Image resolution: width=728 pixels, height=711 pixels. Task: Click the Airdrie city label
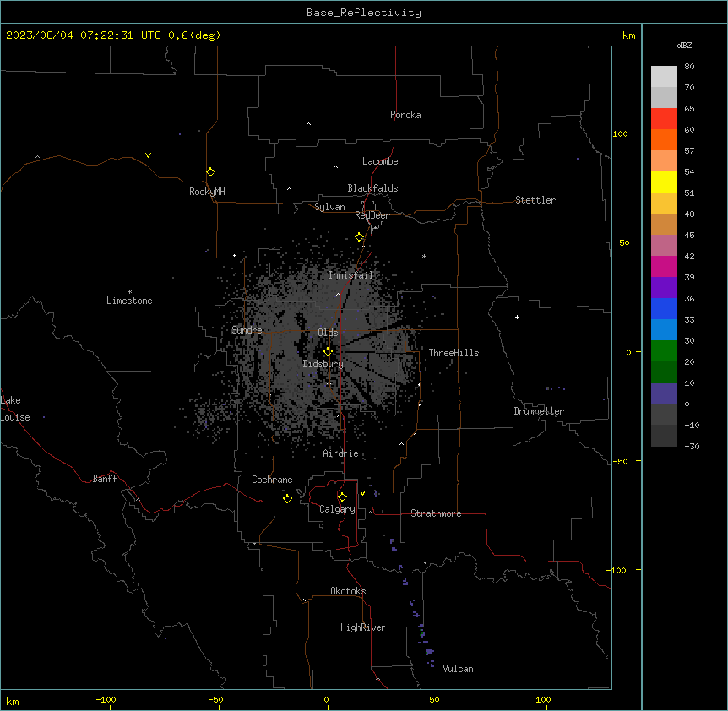point(340,453)
